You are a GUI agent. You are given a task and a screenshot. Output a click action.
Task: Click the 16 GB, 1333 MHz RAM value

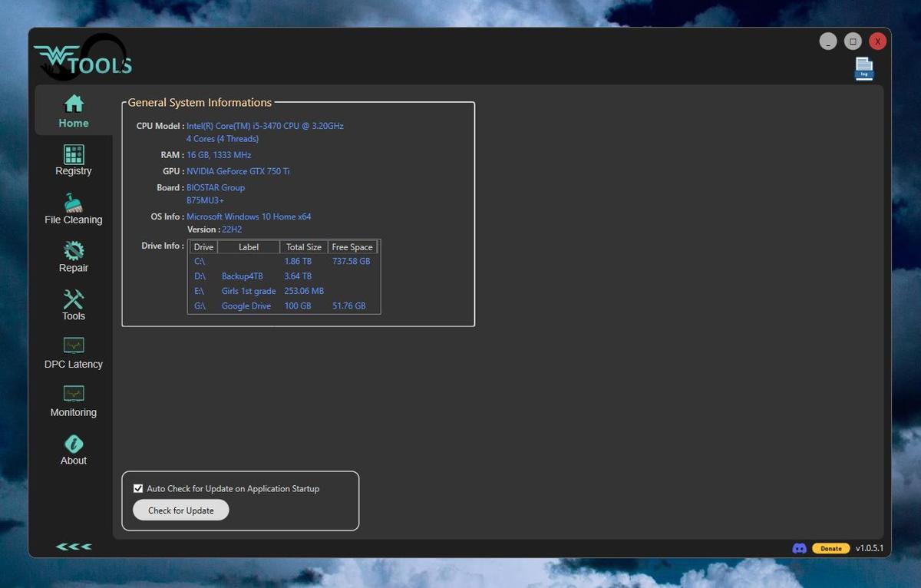219,155
